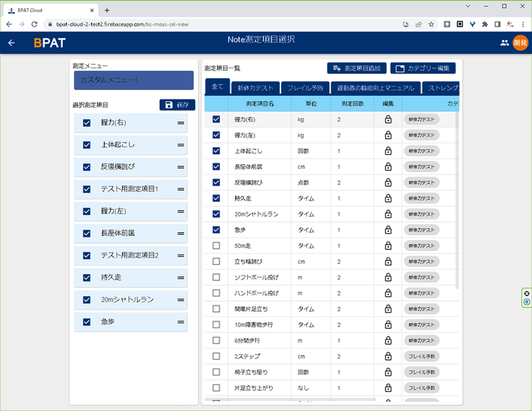
Task: Check the 50m走 checkbox in the table
Action: 217,246
